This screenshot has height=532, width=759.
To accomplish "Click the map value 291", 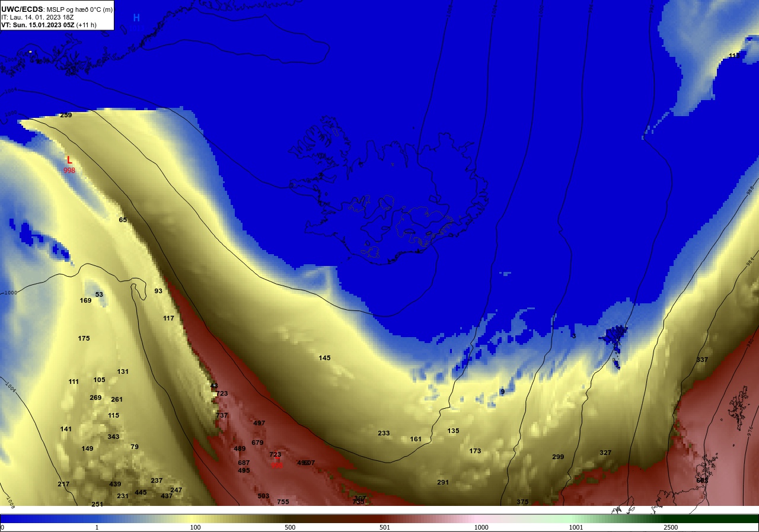I will coord(443,482).
